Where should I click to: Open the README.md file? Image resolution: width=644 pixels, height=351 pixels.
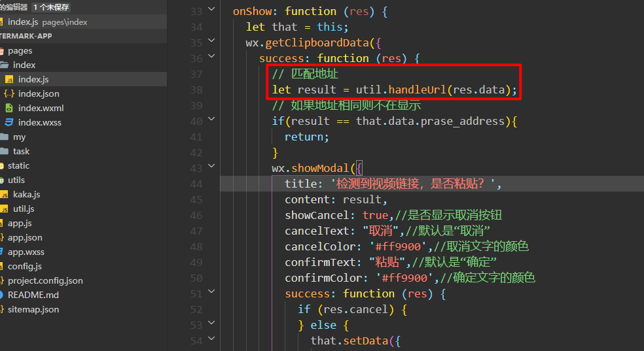coord(33,294)
